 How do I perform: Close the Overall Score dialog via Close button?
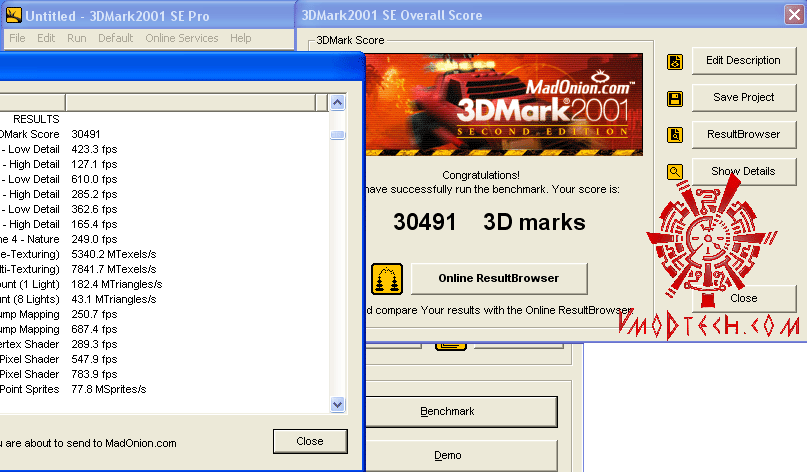(x=744, y=299)
